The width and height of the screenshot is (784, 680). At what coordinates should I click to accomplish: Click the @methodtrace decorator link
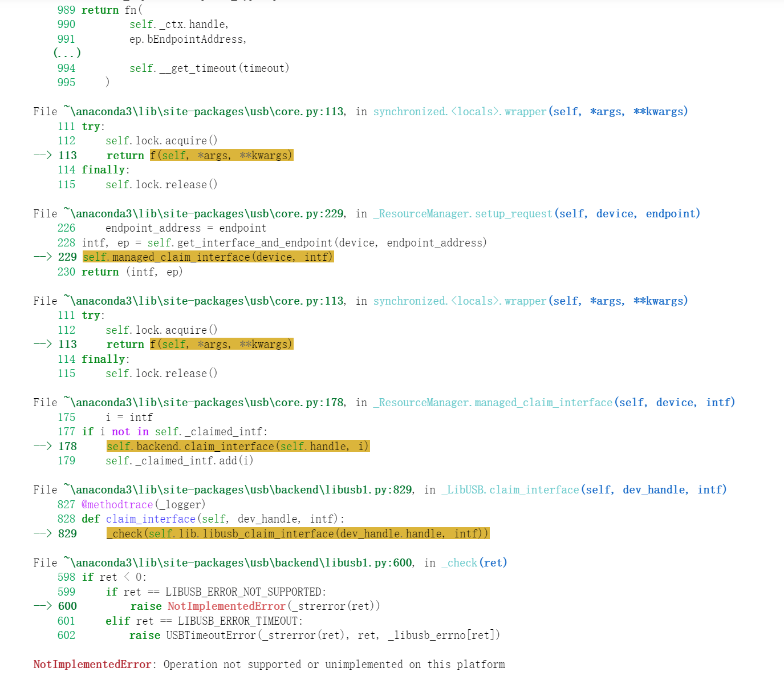118,504
